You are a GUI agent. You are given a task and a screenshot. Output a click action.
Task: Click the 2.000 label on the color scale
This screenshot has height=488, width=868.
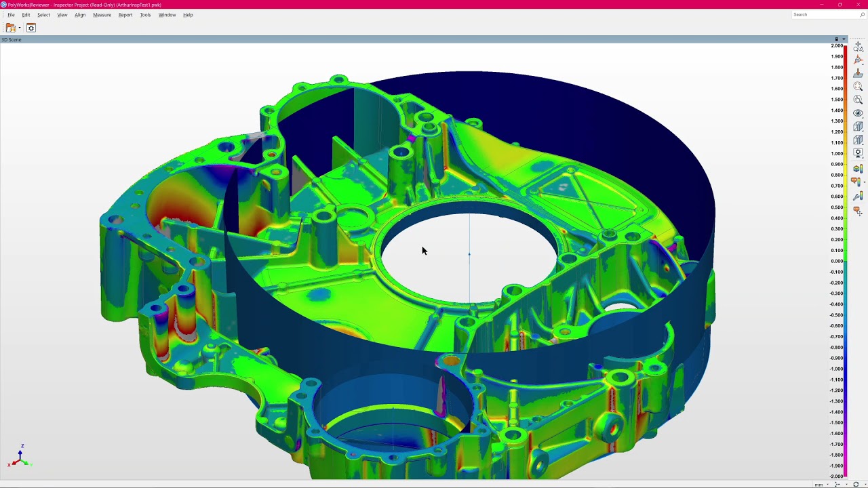[x=837, y=45]
